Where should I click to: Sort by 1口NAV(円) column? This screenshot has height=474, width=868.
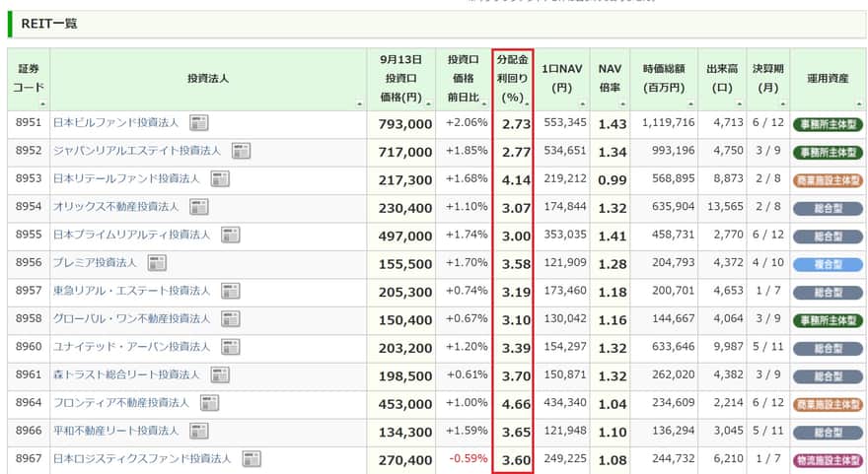[583, 104]
